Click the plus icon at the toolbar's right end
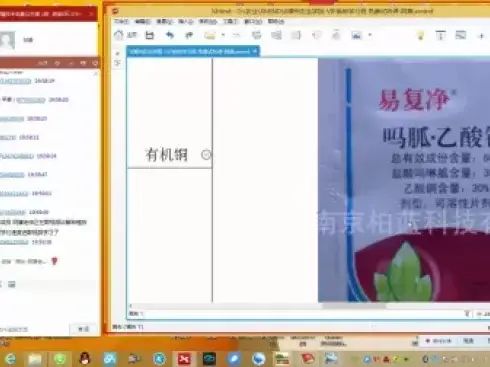 (x=481, y=36)
